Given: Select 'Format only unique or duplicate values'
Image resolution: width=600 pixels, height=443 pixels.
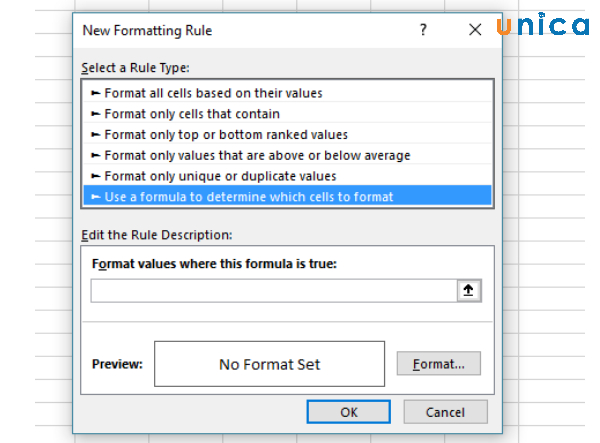Looking at the screenshot, I should [x=220, y=176].
